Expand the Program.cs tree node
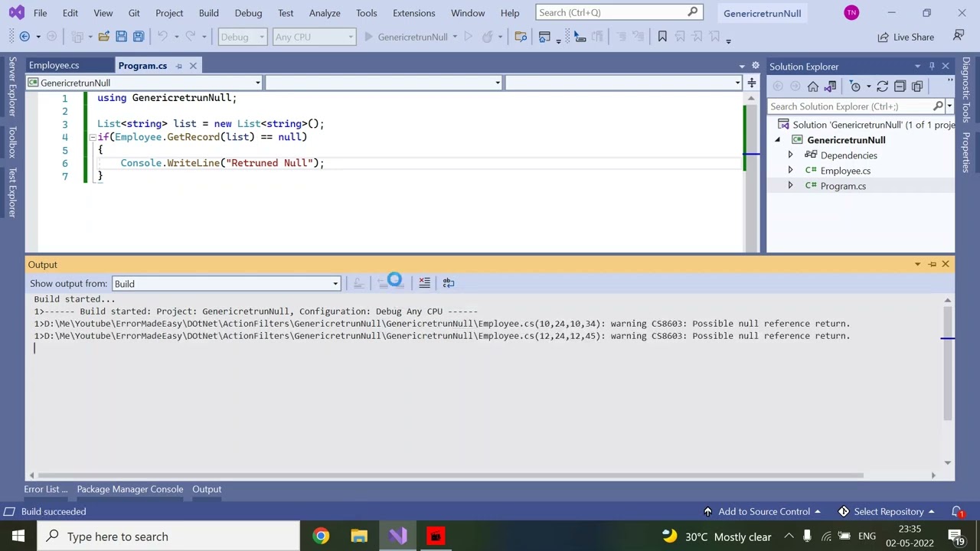Screen dimensions: 980x551 point(790,186)
